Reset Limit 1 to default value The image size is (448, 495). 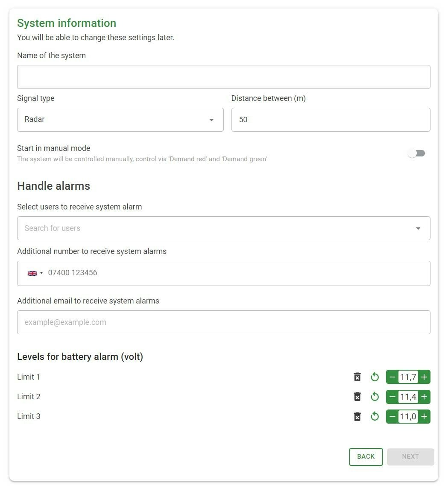[375, 377]
